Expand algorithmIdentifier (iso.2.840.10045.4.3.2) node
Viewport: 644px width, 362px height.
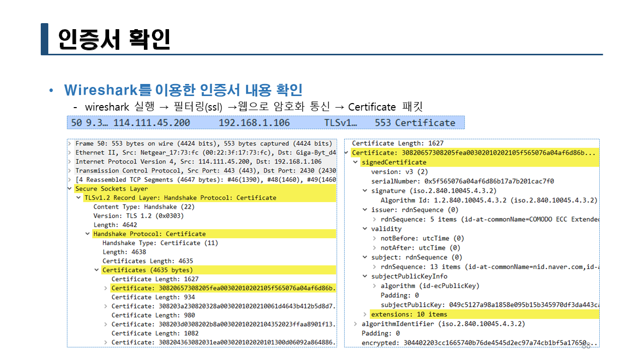356,324
